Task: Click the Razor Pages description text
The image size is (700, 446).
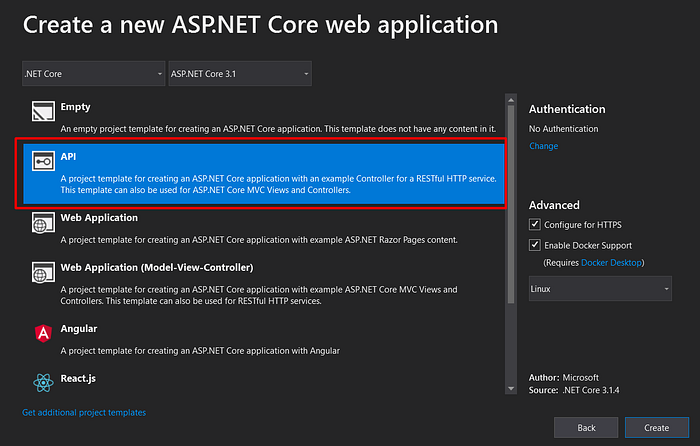Action: 259,240
